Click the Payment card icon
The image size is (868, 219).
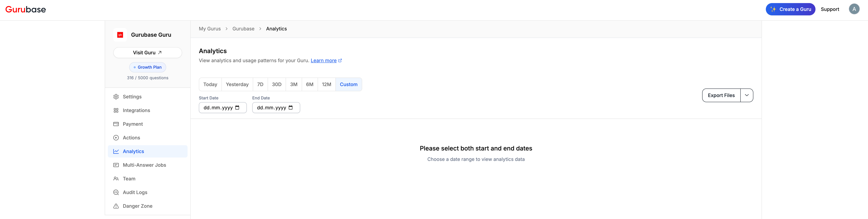(116, 124)
